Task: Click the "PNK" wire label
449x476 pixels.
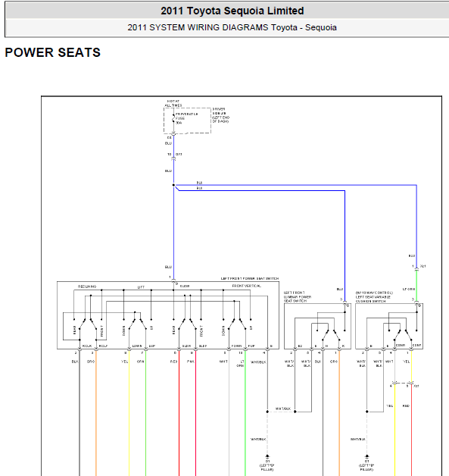Action: (x=191, y=362)
